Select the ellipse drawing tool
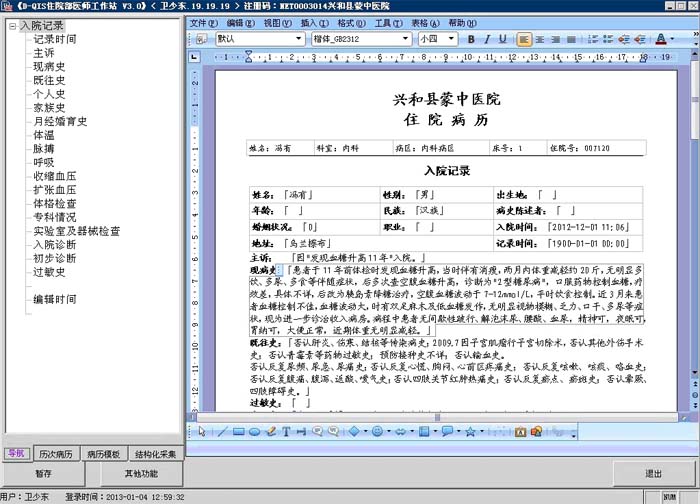The width and height of the screenshot is (700, 504). [254, 431]
